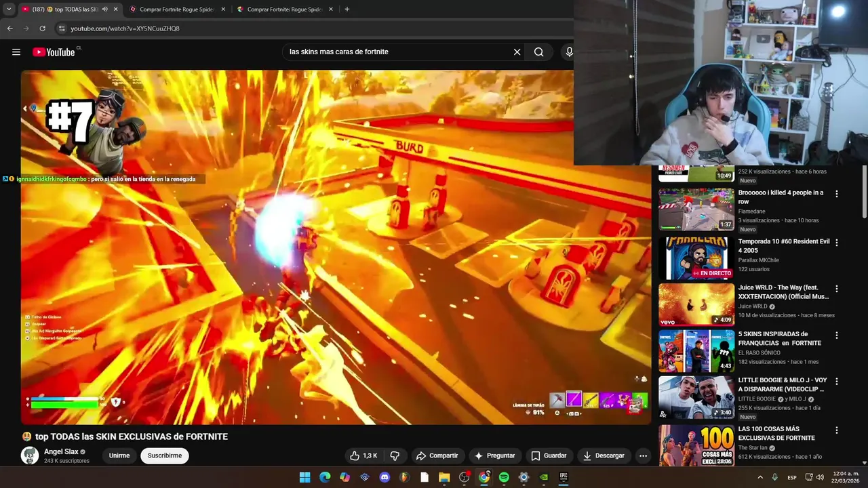Open options for Juice WRLD video
This screenshot has width=868, height=488.
[836, 289]
